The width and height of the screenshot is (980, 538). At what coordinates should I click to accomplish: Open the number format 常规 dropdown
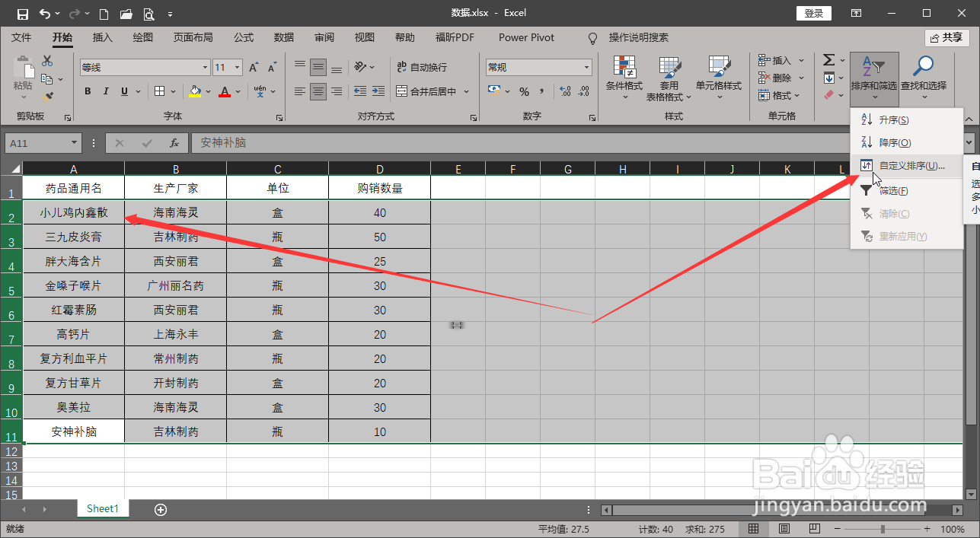point(586,68)
